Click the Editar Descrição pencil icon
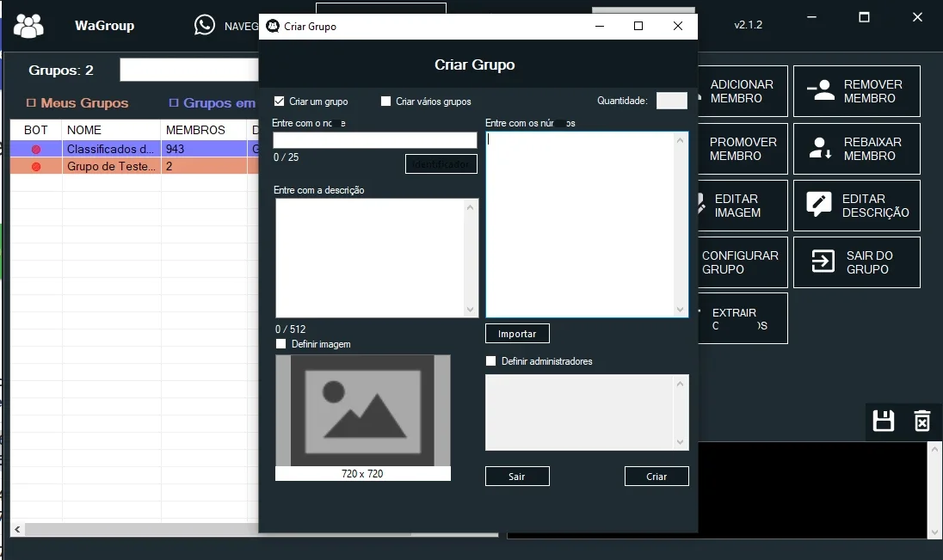The height and width of the screenshot is (560, 943). click(x=818, y=205)
